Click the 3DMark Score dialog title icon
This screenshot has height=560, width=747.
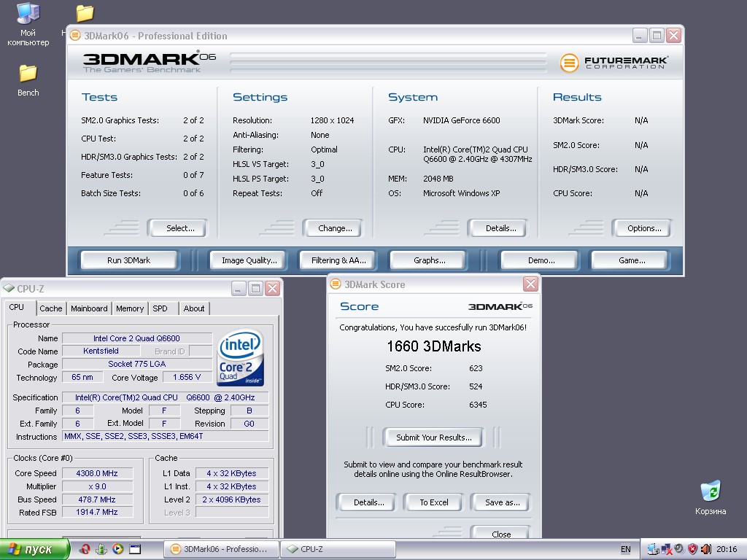click(336, 284)
